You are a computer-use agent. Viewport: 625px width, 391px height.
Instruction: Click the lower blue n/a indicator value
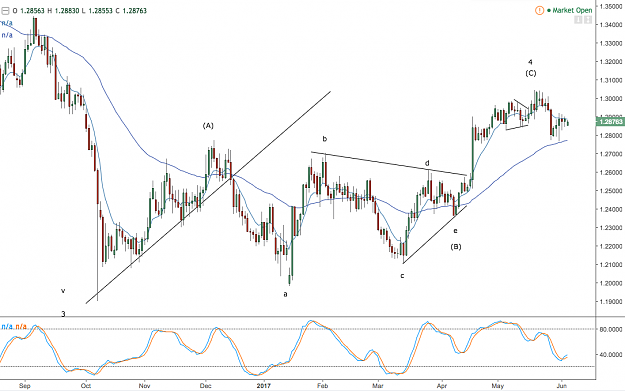[7, 35]
